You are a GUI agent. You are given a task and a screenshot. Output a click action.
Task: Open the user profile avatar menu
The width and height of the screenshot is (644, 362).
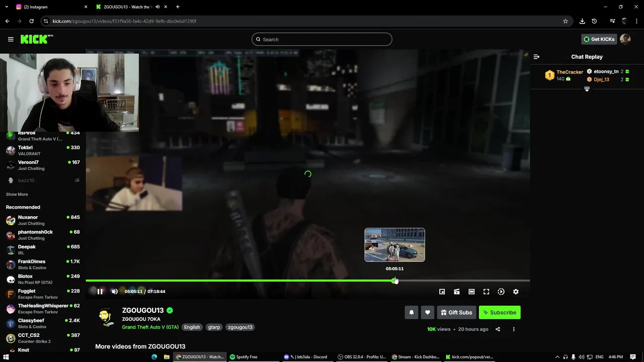tap(625, 39)
